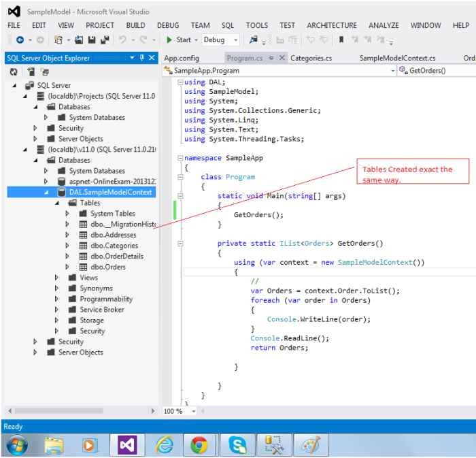Click the Navigate Backward toolbar arrow
The image size is (476, 458).
20,40
